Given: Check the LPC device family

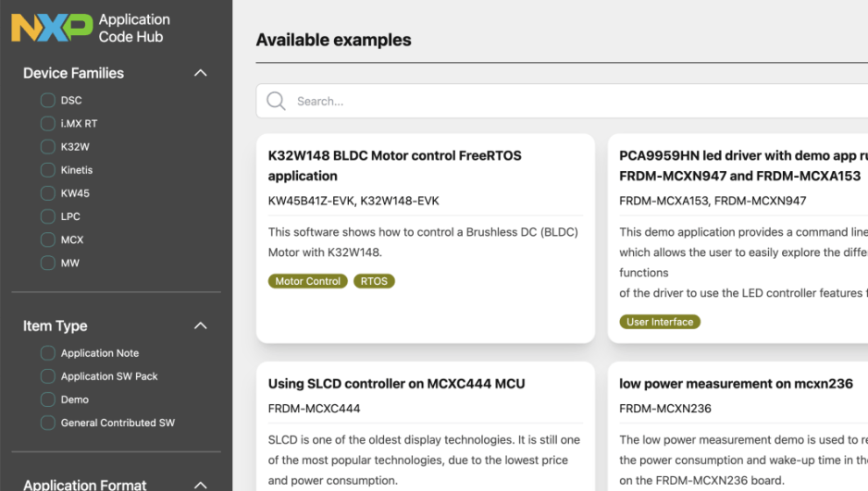Looking at the screenshot, I should pos(47,216).
